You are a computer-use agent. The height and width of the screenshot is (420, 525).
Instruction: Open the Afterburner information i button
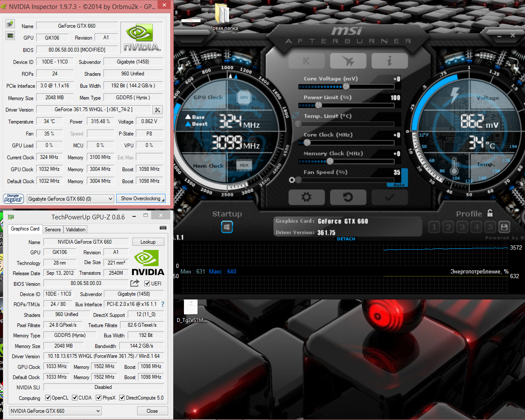[389, 61]
